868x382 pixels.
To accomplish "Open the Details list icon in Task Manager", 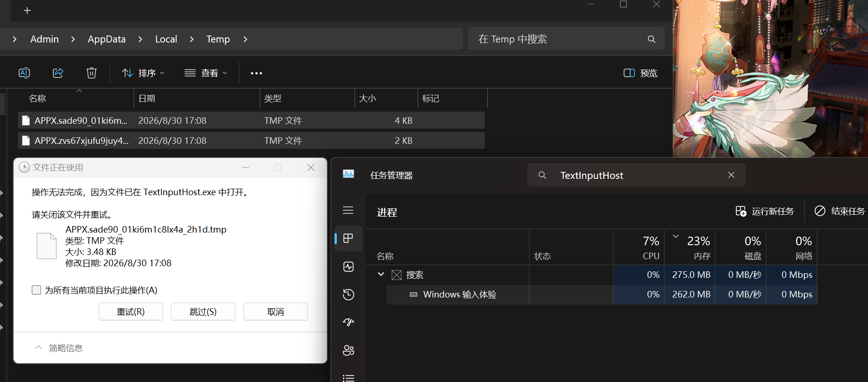I will (x=349, y=377).
